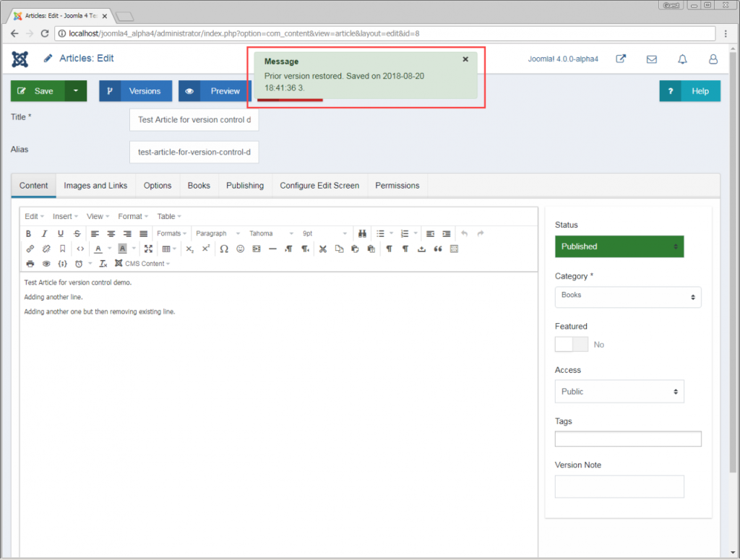
Task: Open the notifications bell icon
Action: 682,59
